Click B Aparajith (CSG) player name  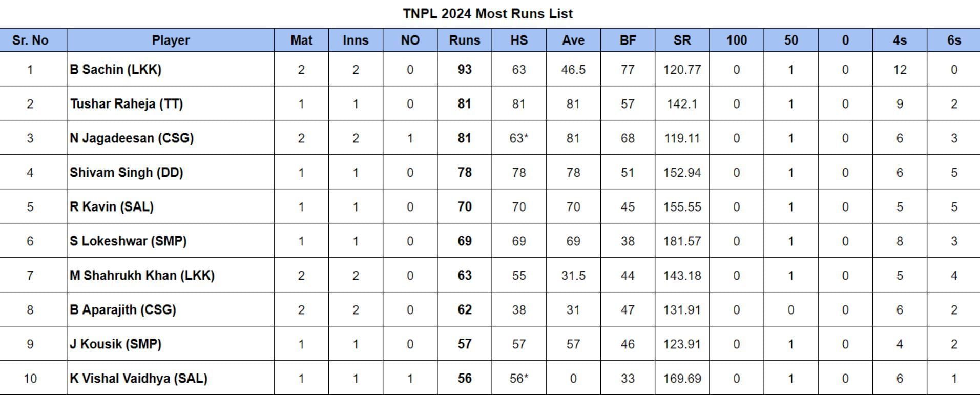point(123,310)
